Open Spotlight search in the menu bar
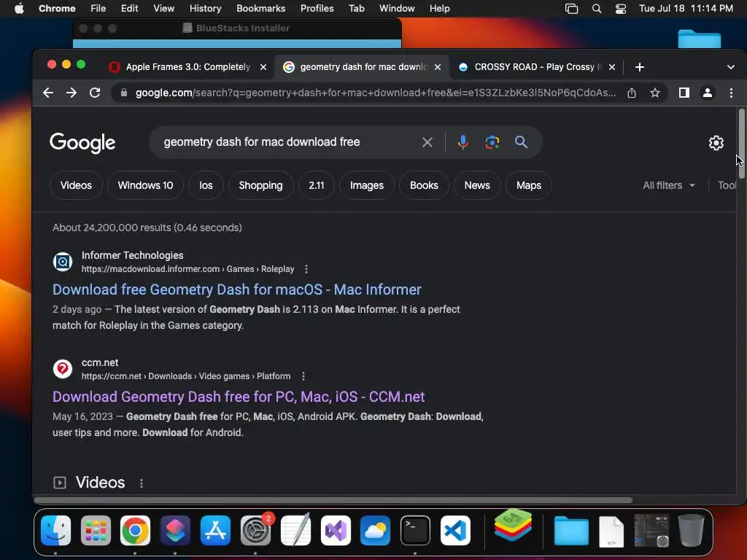Viewport: 747px width, 560px height. pyautogui.click(x=597, y=9)
